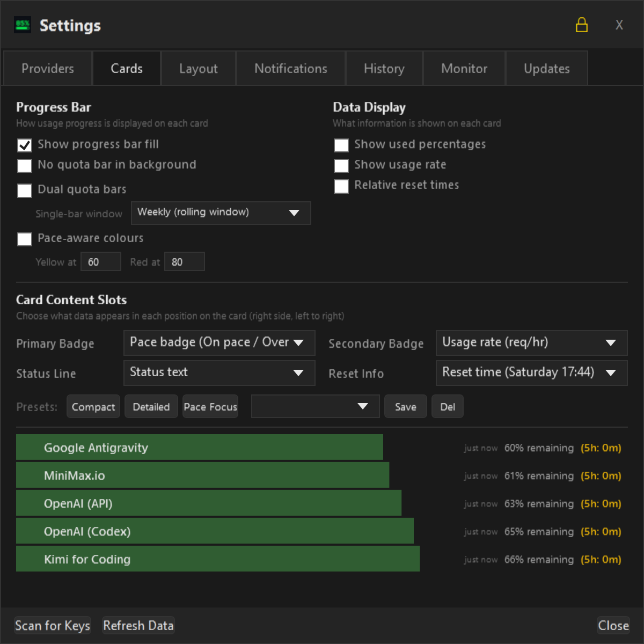Screen dimensions: 644x644
Task: Click the OpenAI (Codex) progress bar
Action: (x=215, y=531)
